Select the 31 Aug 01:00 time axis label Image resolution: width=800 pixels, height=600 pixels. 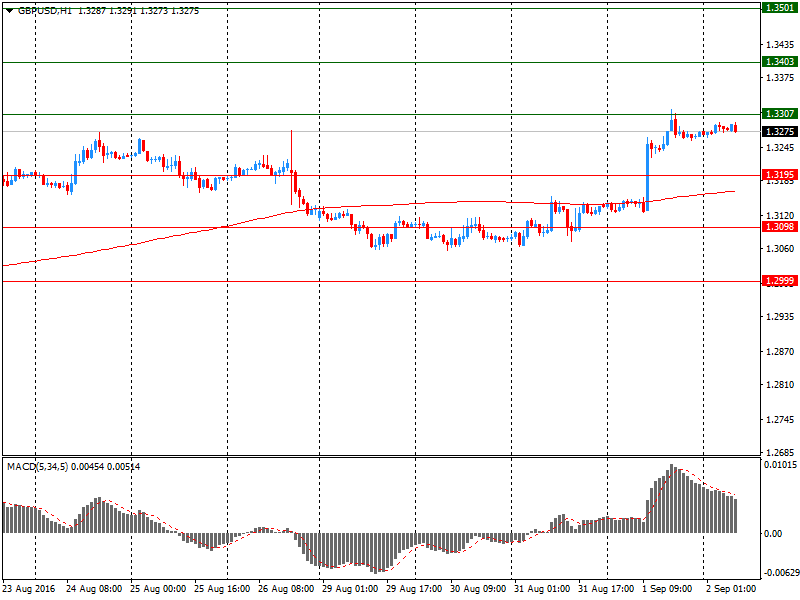pyautogui.click(x=542, y=589)
